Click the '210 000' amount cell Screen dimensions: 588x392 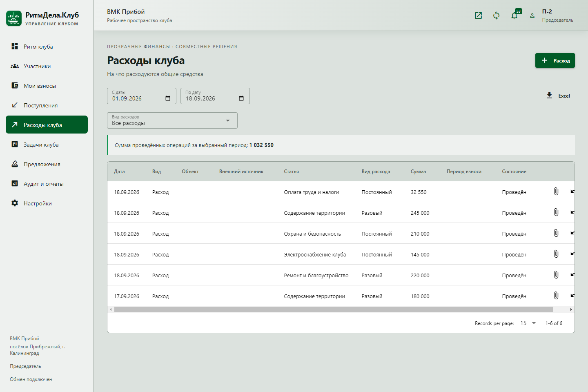[420, 234]
